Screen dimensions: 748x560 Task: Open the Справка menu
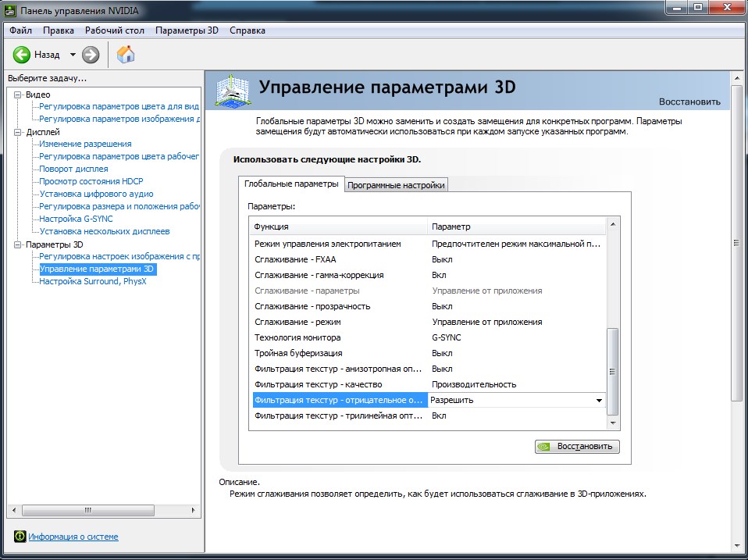(247, 30)
